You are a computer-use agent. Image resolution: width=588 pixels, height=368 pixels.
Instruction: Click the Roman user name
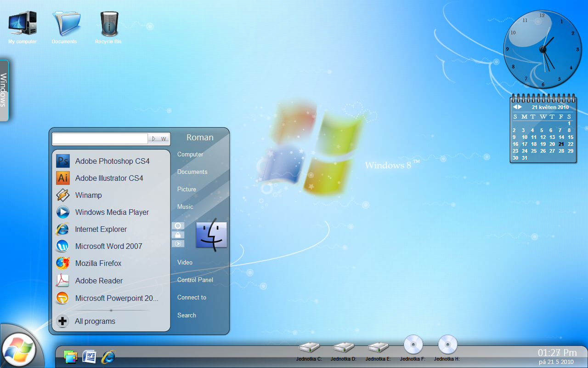200,138
